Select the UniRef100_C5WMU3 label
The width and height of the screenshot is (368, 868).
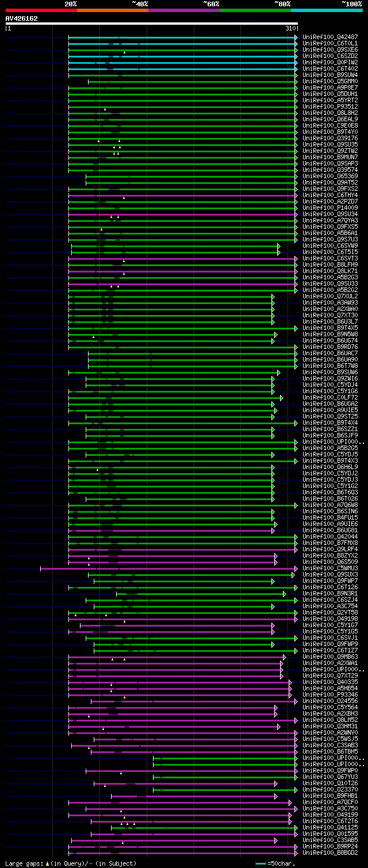tap(330, 568)
